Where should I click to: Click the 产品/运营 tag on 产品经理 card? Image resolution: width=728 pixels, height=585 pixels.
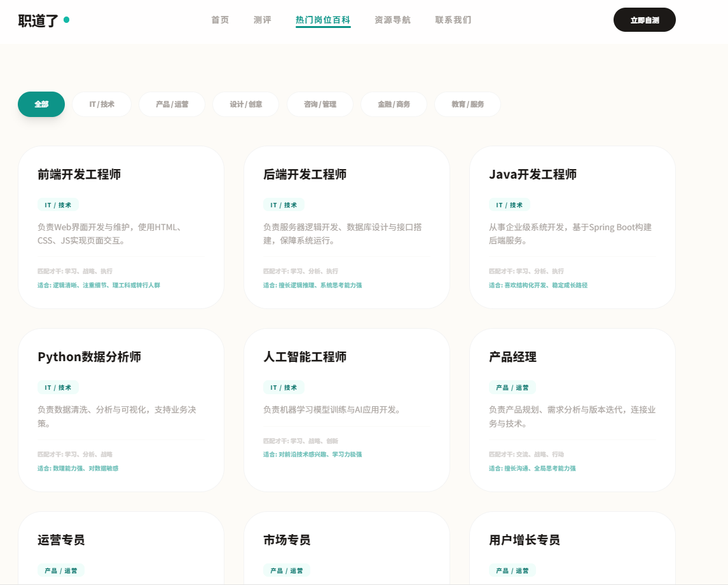512,387
